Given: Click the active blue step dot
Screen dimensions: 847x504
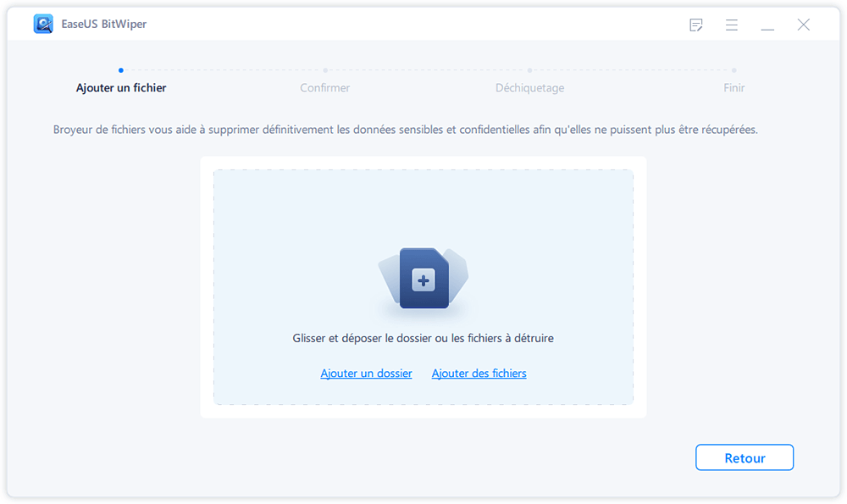Looking at the screenshot, I should pyautogui.click(x=121, y=70).
